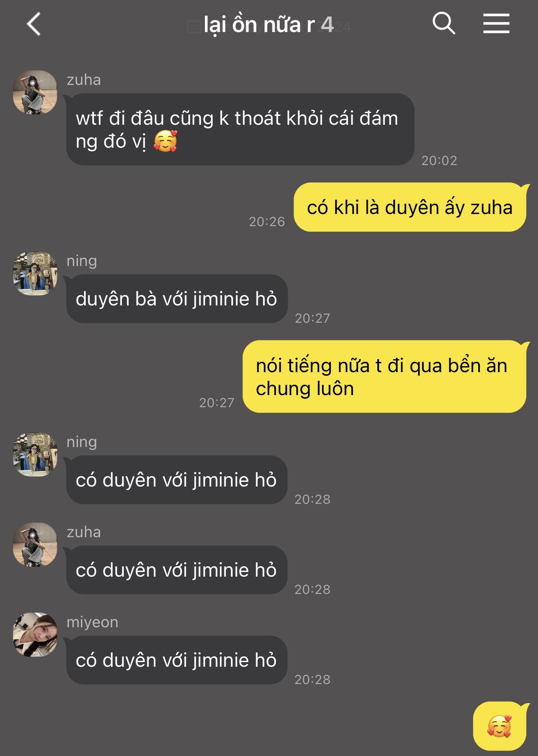The image size is (538, 756).
Task: Select the chat title 'lại ồn nữa r'
Action: tap(259, 25)
